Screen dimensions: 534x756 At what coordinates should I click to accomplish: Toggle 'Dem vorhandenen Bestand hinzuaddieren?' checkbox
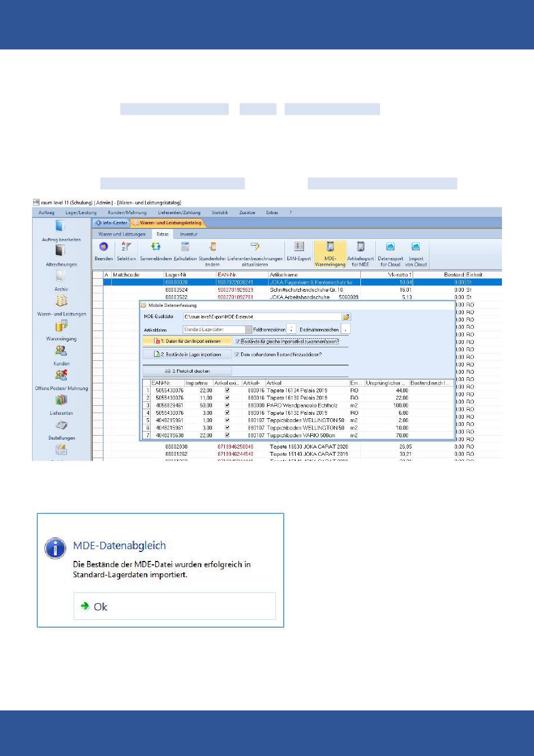click(237, 355)
